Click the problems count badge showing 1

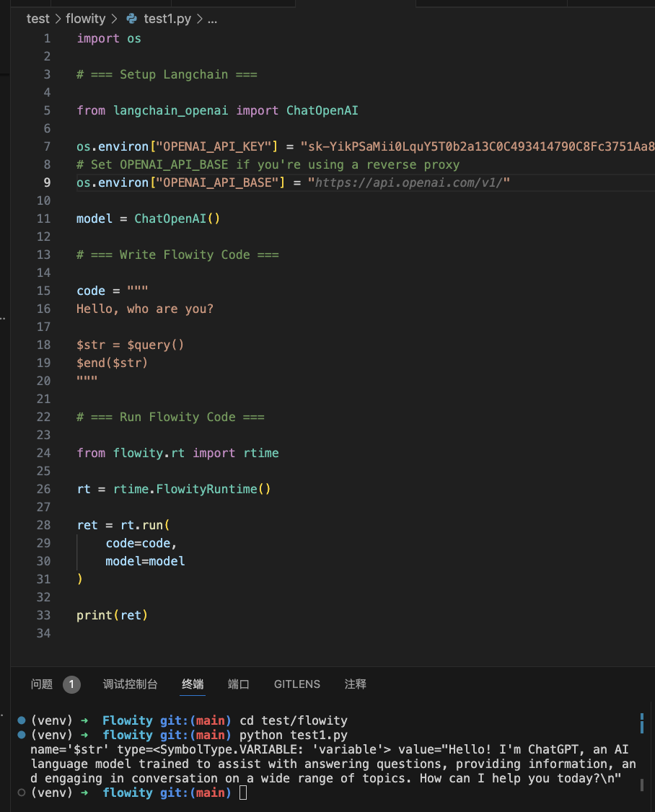pos(71,684)
